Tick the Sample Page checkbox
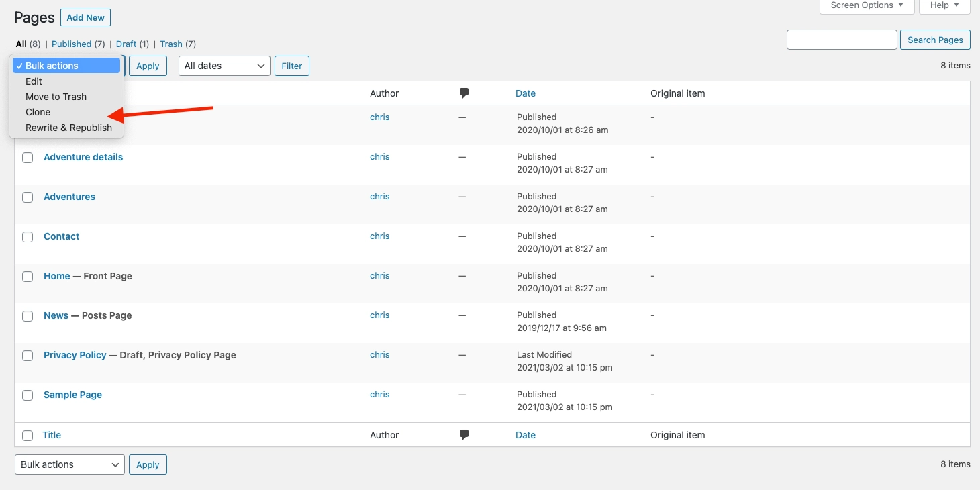Screen dimensions: 980x490 pyautogui.click(x=28, y=395)
